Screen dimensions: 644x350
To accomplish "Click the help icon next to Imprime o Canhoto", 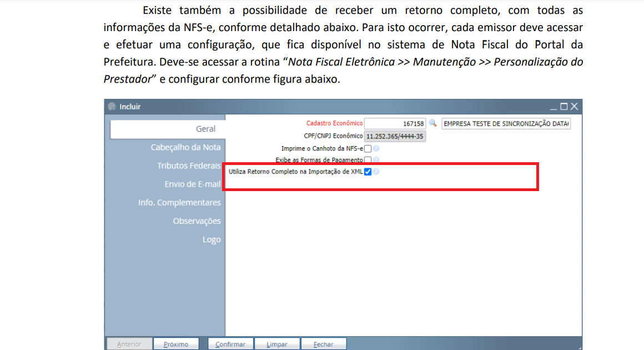I will (376, 148).
